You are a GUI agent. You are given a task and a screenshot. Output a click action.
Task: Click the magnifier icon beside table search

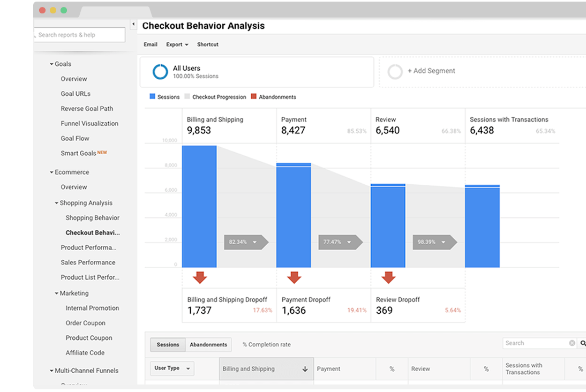click(x=583, y=343)
